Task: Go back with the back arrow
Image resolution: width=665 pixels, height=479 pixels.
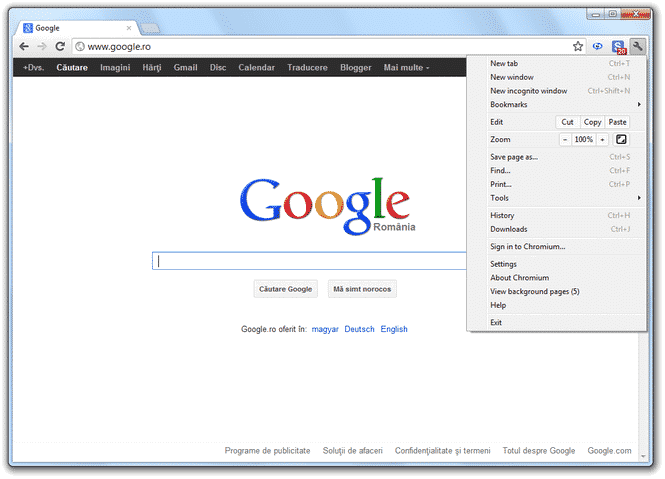Action: pyautogui.click(x=24, y=46)
